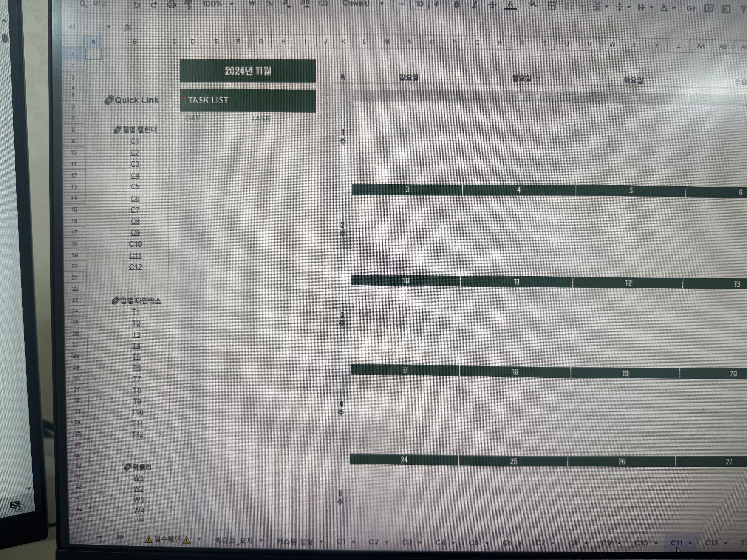Toggle Bold formatting
Image resolution: width=747 pixels, height=560 pixels.
pos(456,5)
